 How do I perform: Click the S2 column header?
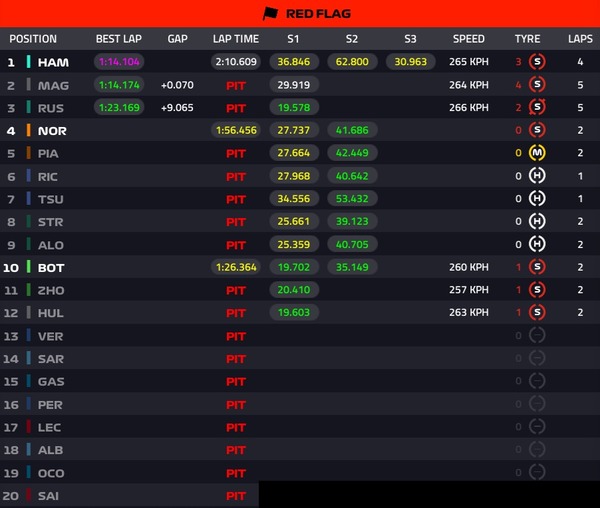tap(352, 39)
